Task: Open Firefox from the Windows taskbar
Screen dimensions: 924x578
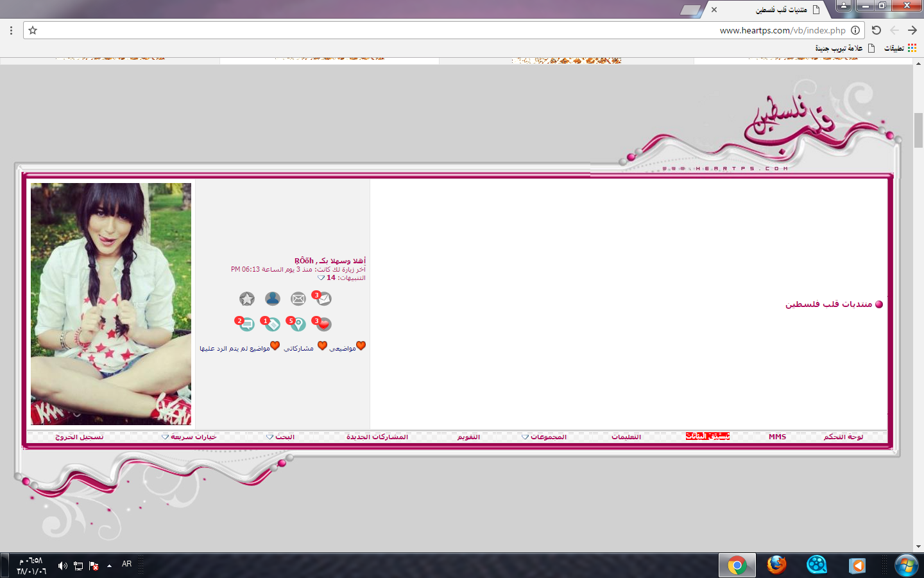Action: pos(776,565)
